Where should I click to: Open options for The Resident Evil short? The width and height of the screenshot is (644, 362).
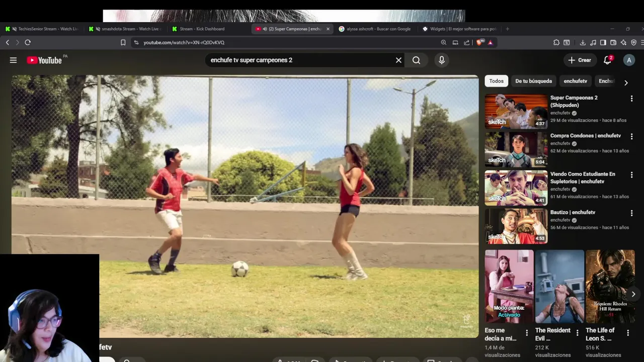coord(577,332)
